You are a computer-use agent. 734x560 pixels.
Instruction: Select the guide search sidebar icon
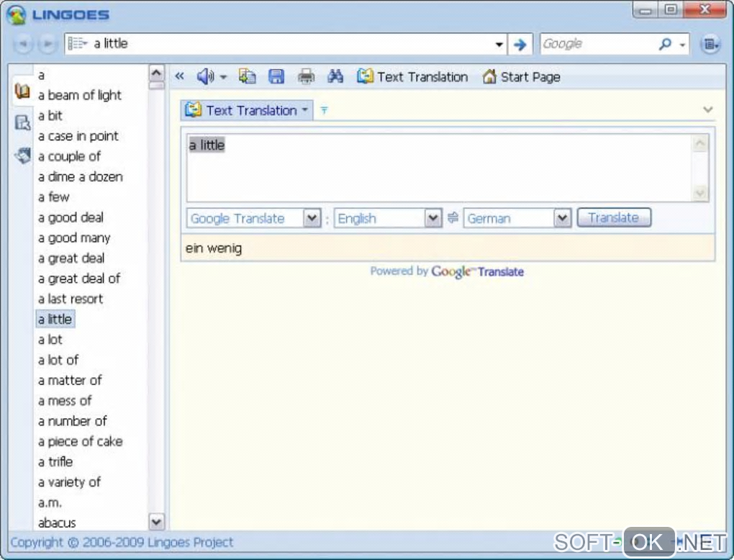pos(22,122)
